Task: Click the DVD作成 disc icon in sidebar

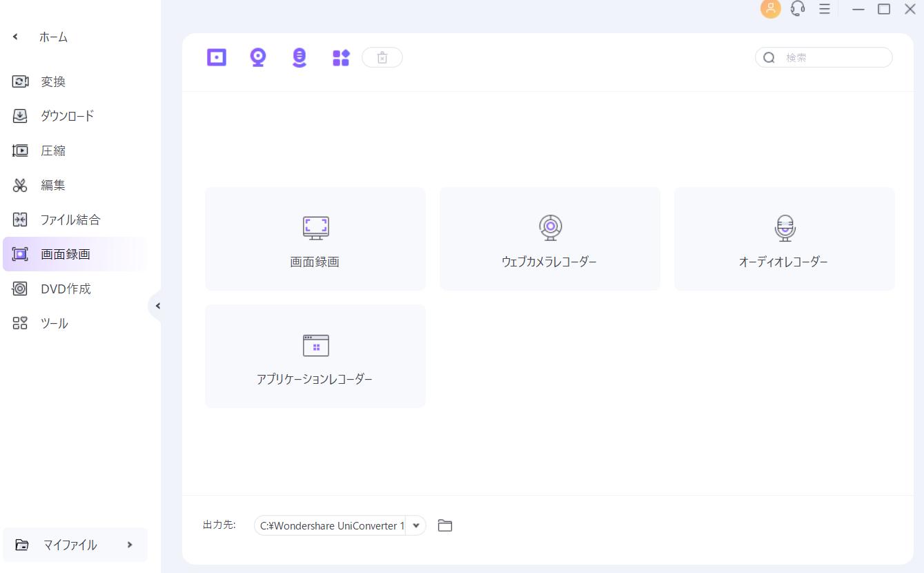Action: tap(20, 289)
